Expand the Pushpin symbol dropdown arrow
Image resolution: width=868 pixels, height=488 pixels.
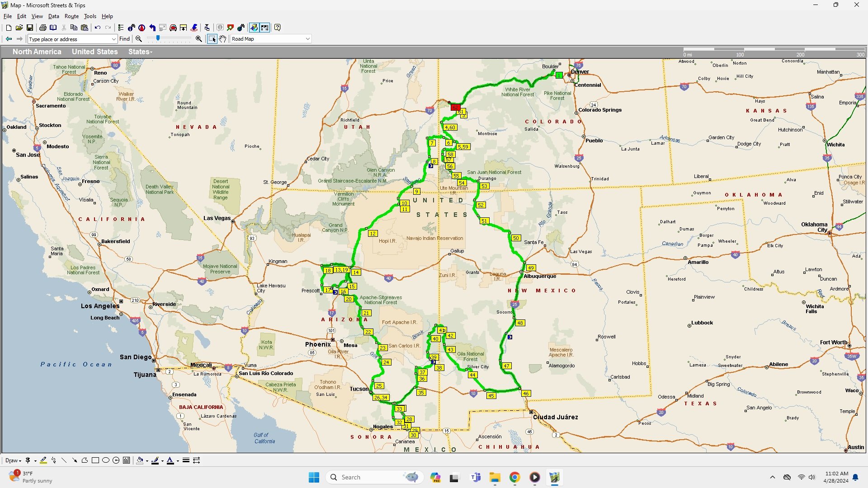point(35,461)
